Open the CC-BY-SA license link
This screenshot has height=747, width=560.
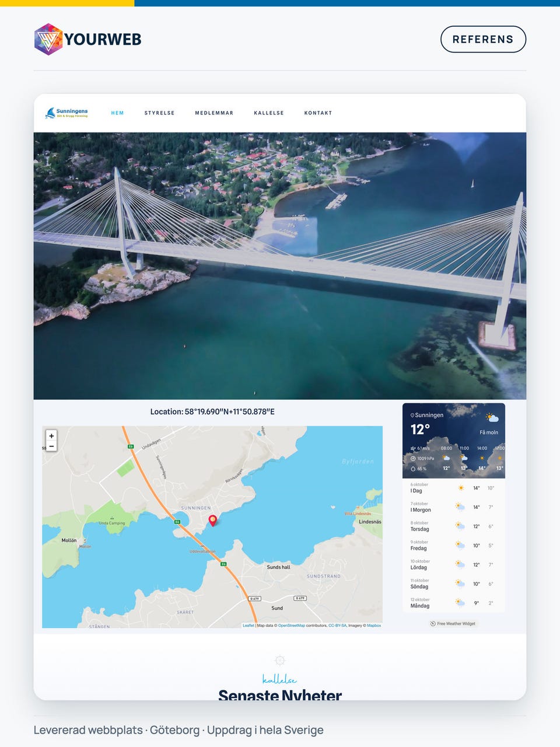tap(337, 626)
